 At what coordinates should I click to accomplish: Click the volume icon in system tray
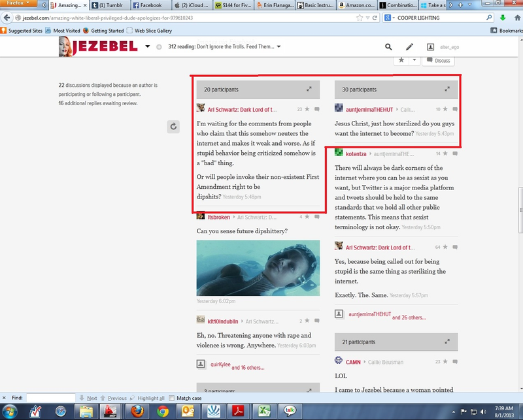pyautogui.click(x=483, y=412)
